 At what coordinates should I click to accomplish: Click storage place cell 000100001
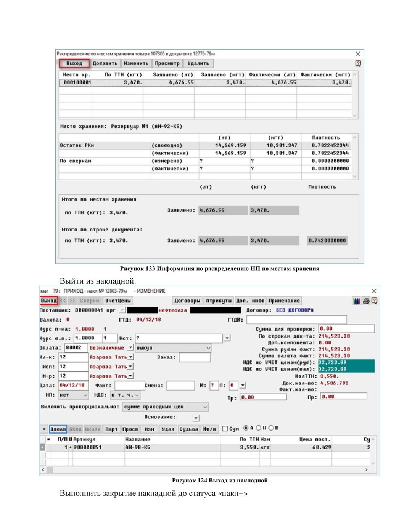(76, 82)
